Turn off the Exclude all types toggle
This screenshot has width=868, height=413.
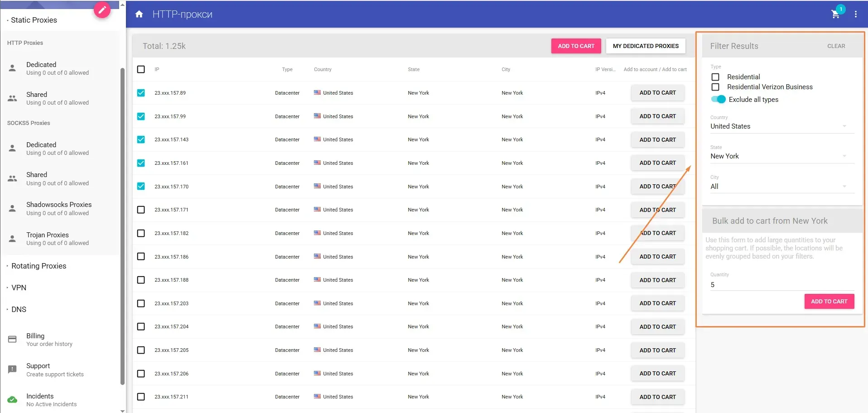point(718,99)
